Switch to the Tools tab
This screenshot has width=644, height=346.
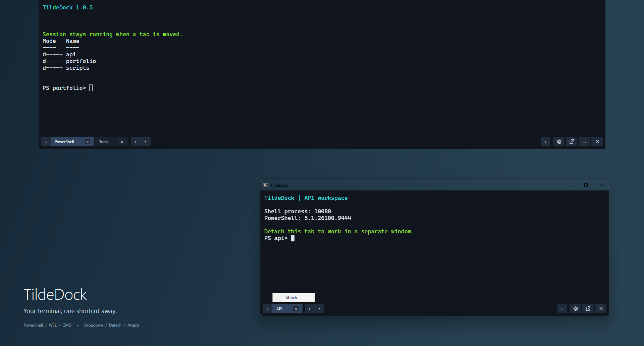click(107, 142)
